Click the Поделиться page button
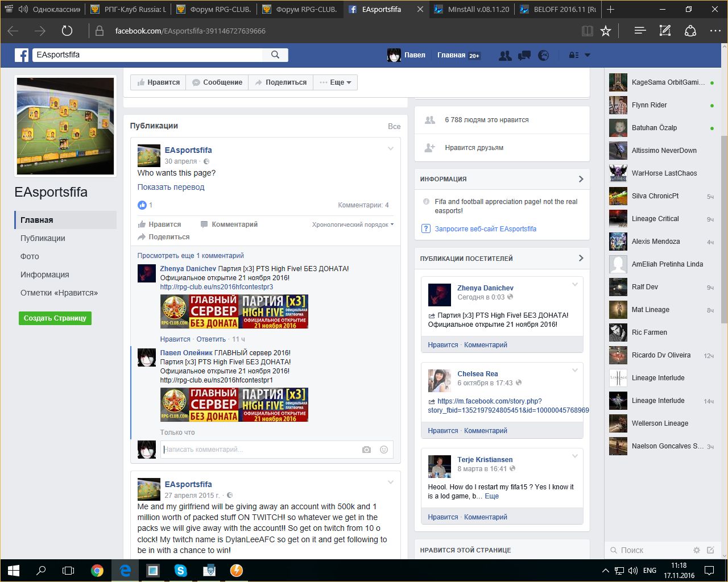 (280, 82)
